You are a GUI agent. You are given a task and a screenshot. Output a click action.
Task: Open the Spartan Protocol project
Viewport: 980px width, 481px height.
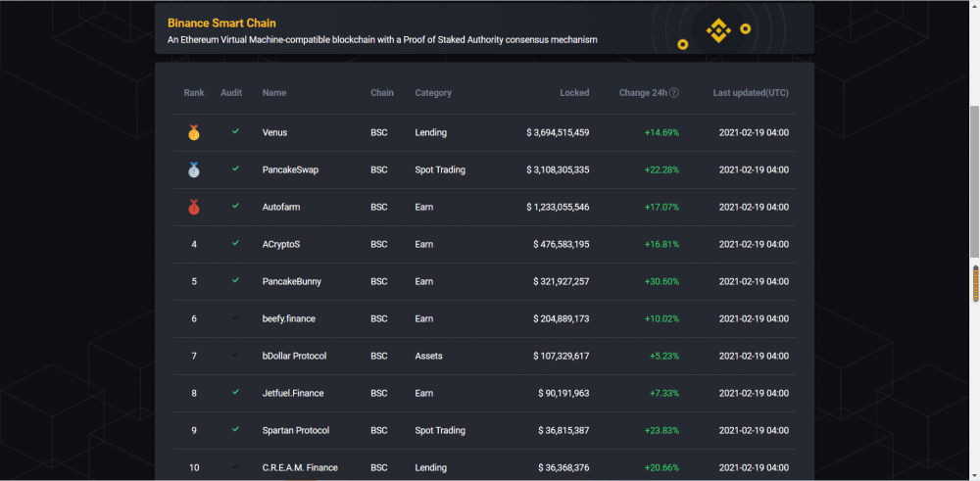click(x=296, y=430)
